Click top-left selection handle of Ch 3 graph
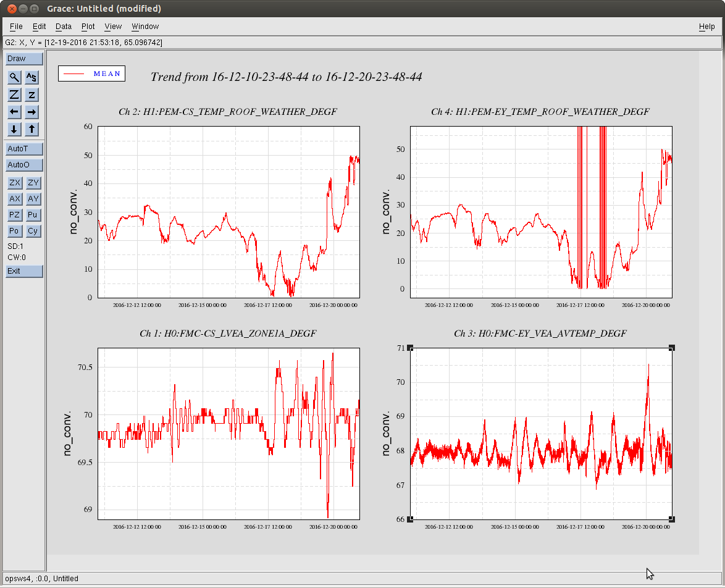Image resolution: width=725 pixels, height=588 pixels. (410, 348)
